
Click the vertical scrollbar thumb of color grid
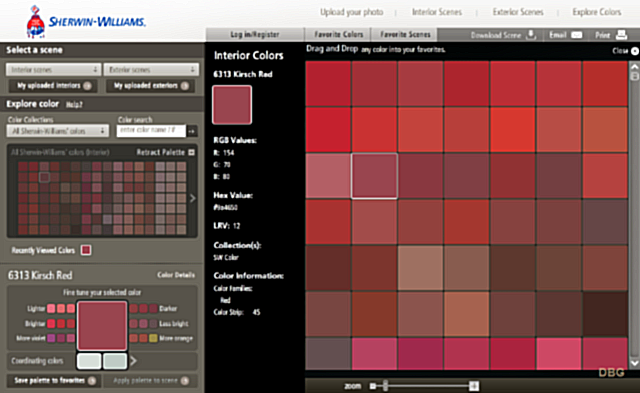tap(634, 76)
